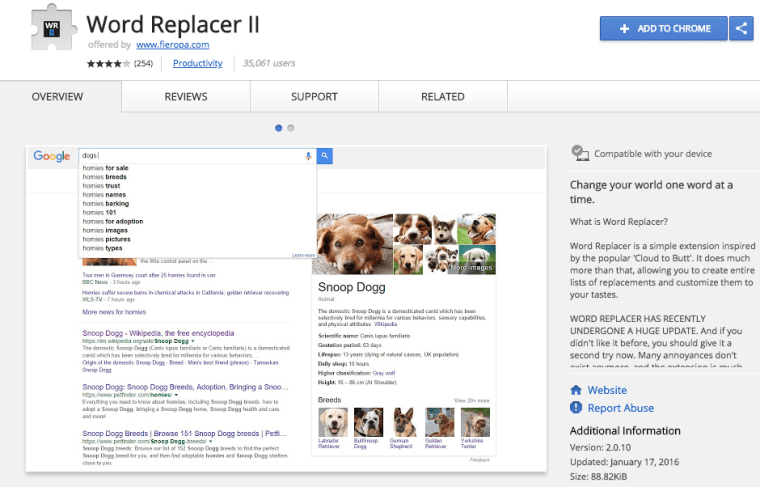
Task: Click the microphone voice search icon
Action: click(308, 156)
